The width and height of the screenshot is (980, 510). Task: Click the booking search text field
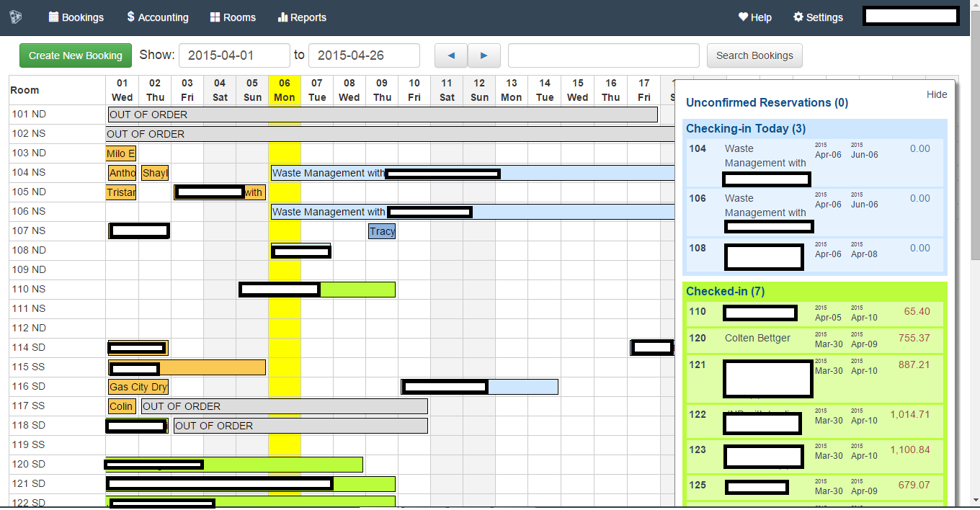(604, 55)
